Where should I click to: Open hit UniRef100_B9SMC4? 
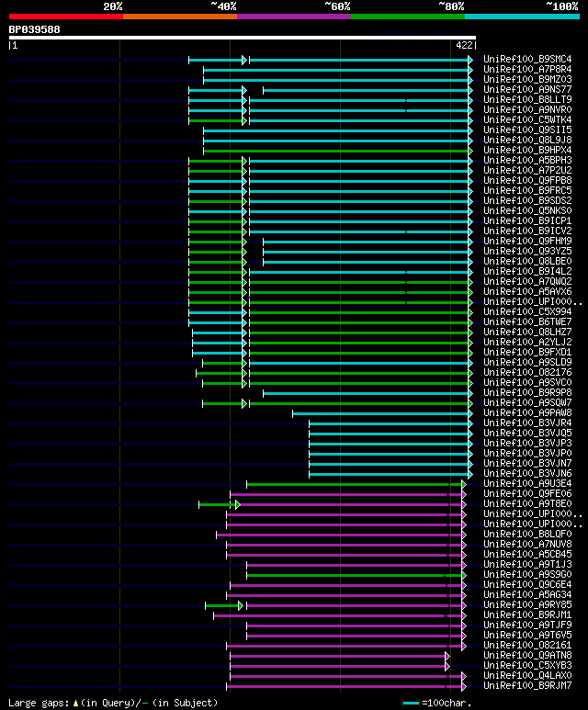pos(527,60)
